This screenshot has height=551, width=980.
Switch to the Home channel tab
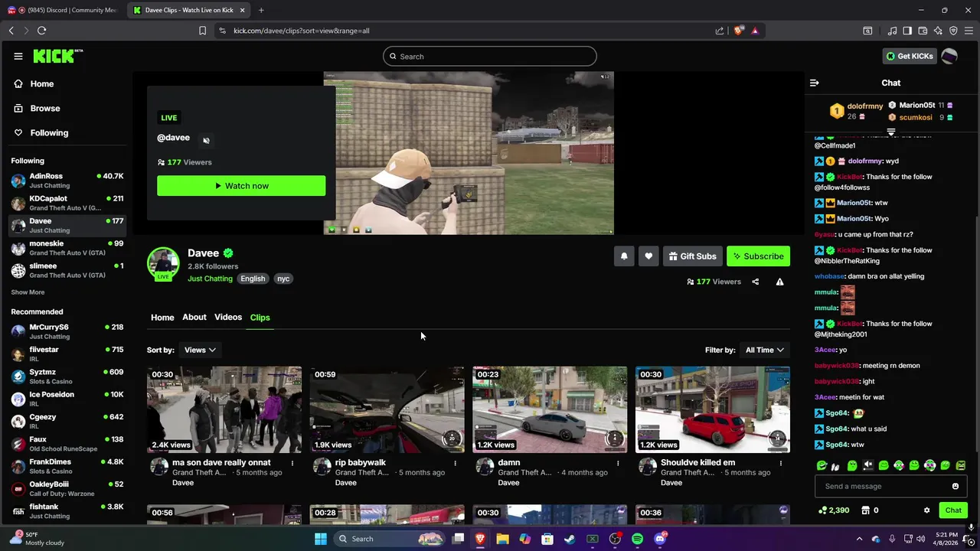click(162, 318)
